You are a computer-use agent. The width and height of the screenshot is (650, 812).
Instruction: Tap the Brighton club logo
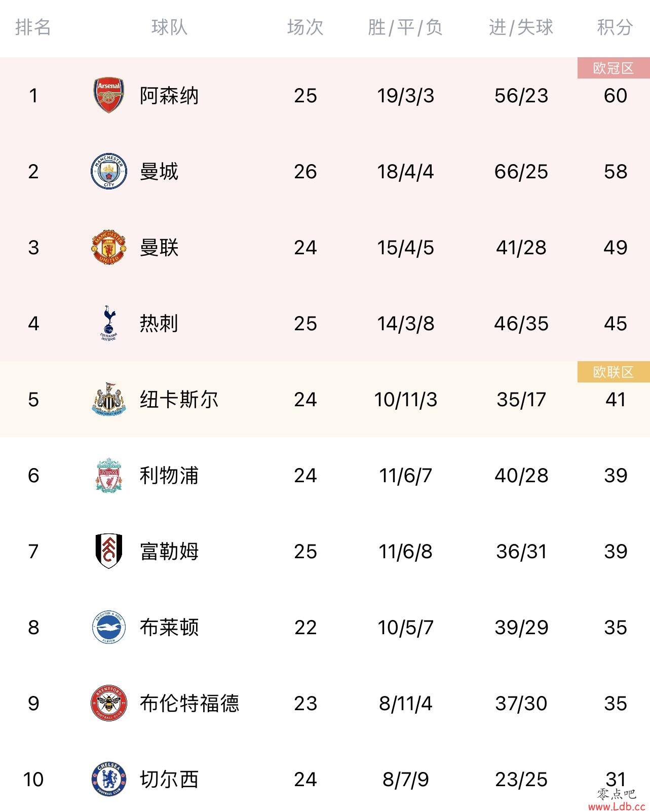108,627
